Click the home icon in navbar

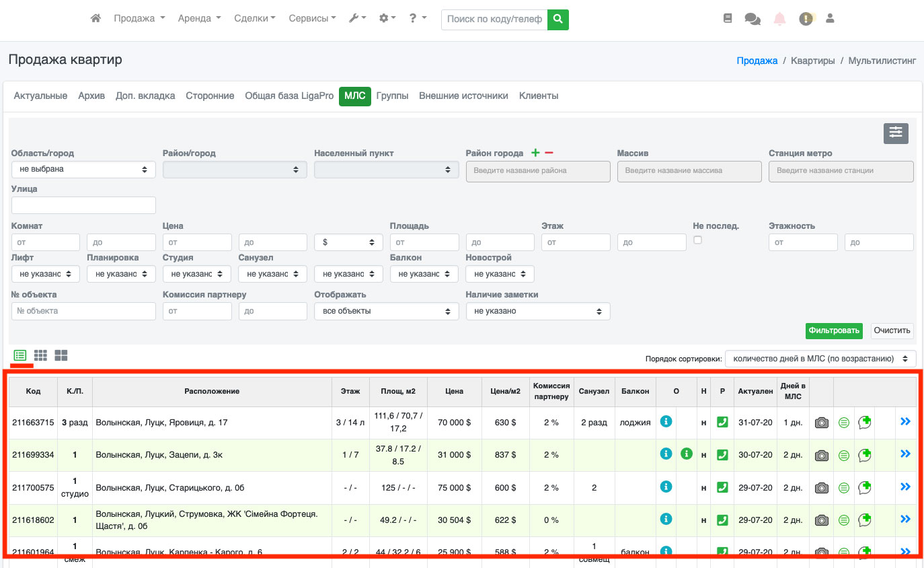[x=95, y=19]
